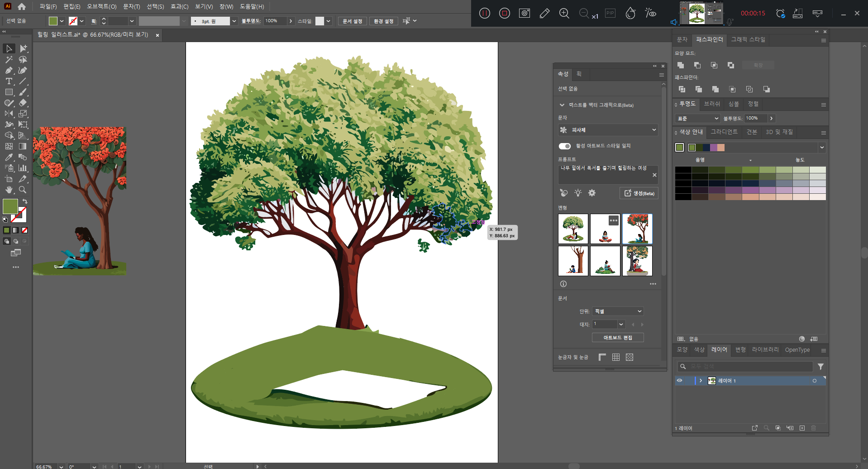Select the red-leaf tree variation thumbnail
868x469 pixels.
click(x=637, y=229)
